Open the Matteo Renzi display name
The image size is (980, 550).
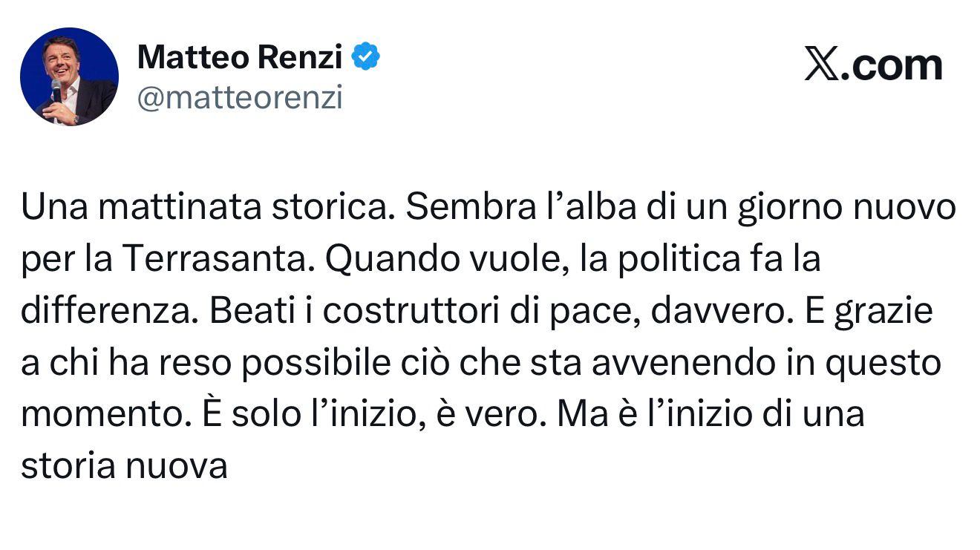pos(239,57)
